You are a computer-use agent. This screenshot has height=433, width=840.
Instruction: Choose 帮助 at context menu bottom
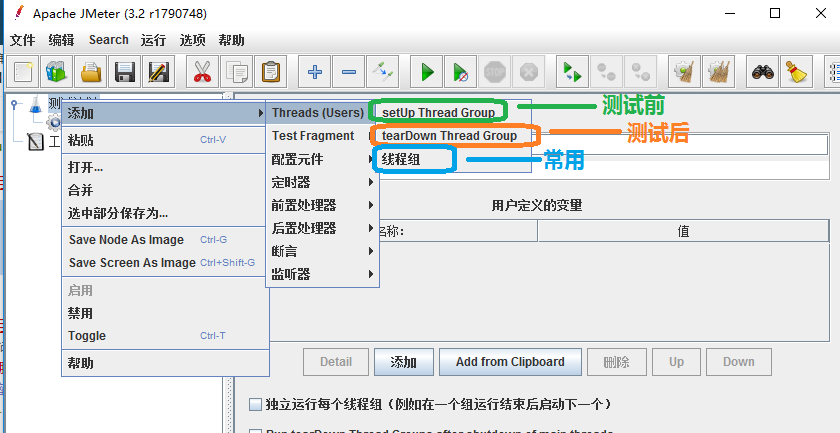point(165,363)
